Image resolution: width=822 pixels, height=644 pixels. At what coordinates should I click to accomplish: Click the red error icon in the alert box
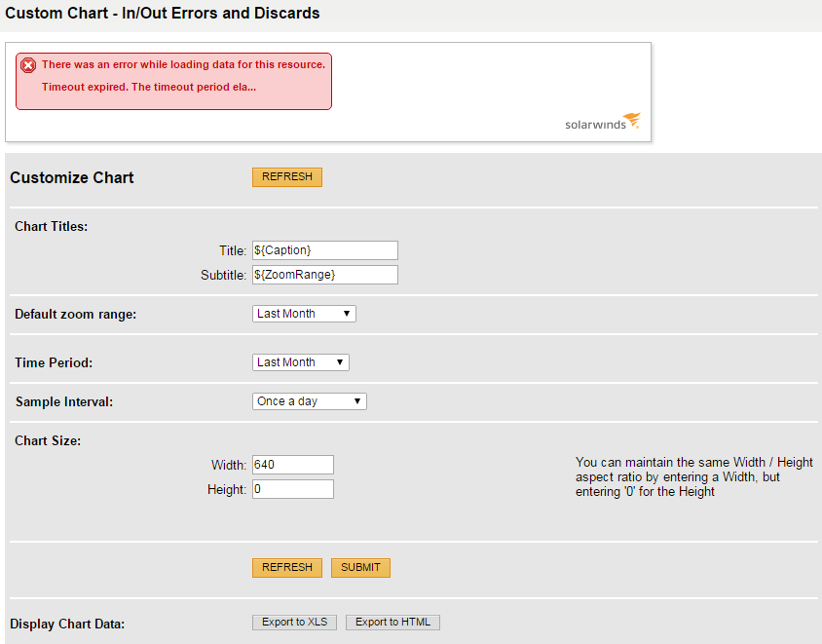[28, 65]
